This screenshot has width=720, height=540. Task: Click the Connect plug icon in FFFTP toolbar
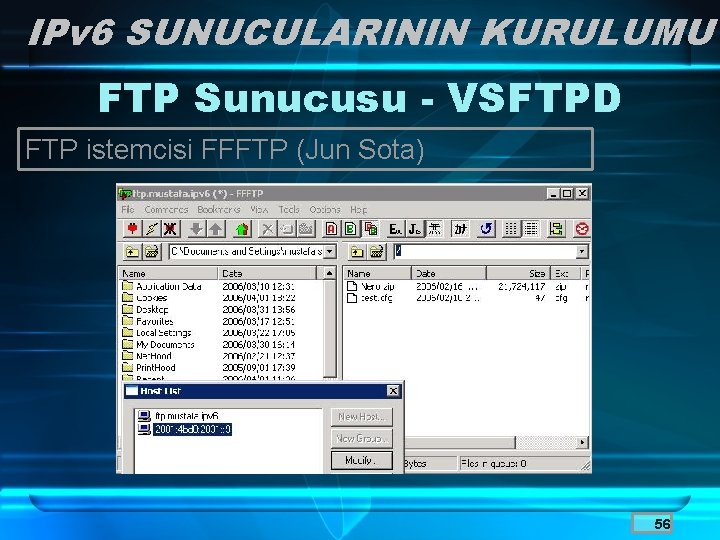pos(132,229)
